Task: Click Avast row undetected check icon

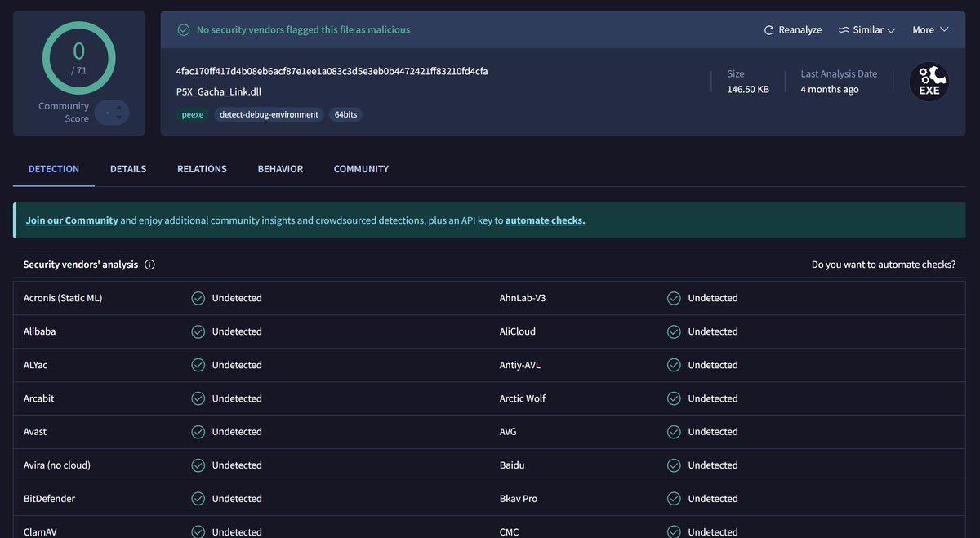Action: pos(198,432)
